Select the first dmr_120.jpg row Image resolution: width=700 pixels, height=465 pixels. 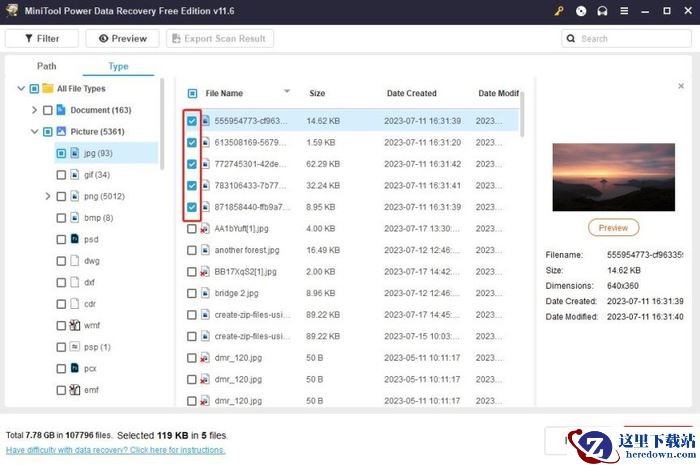point(350,357)
